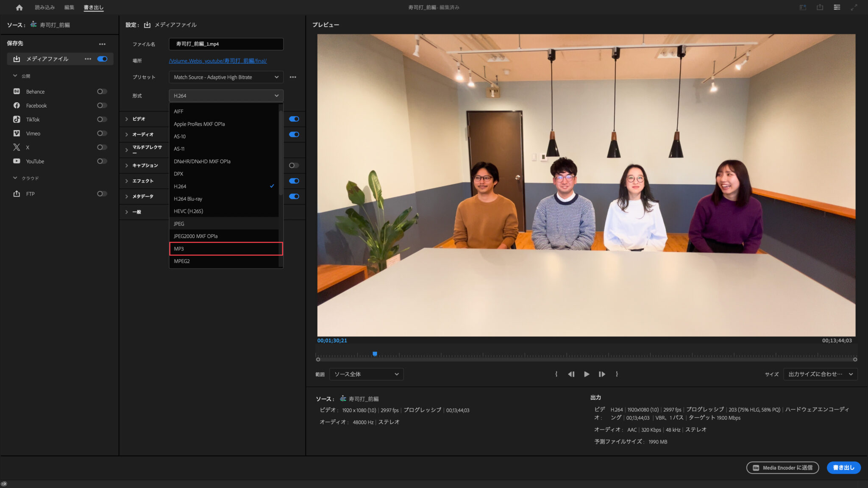This screenshot has width=868, height=488.
Task: Click the Behance destination icon
Action: point(17,91)
